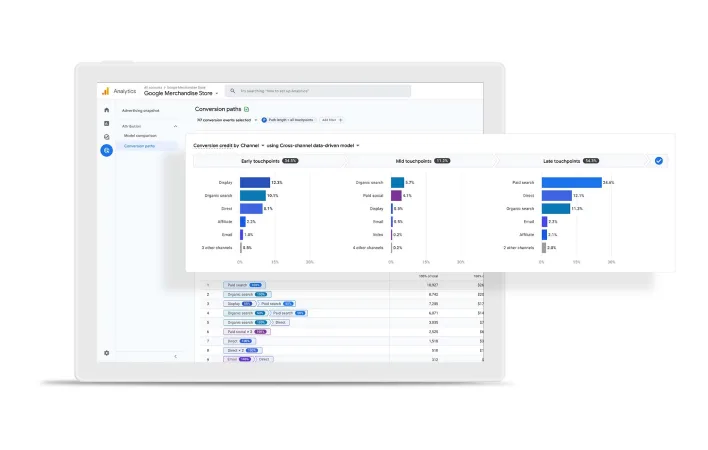Click the purple Paid social bar in Mid touchpoints
Image resolution: width=708 pixels, height=450 pixels.
[396, 195]
